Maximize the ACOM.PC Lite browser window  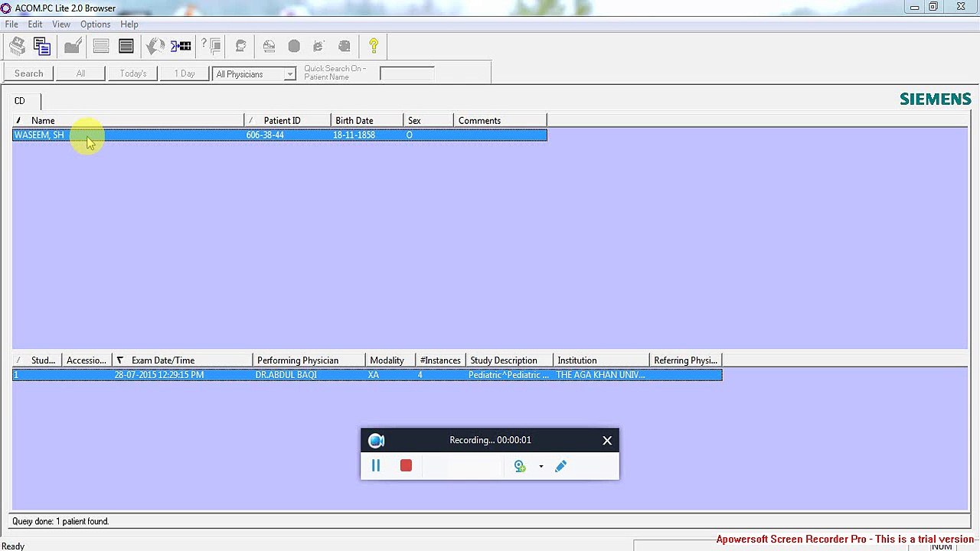point(933,7)
